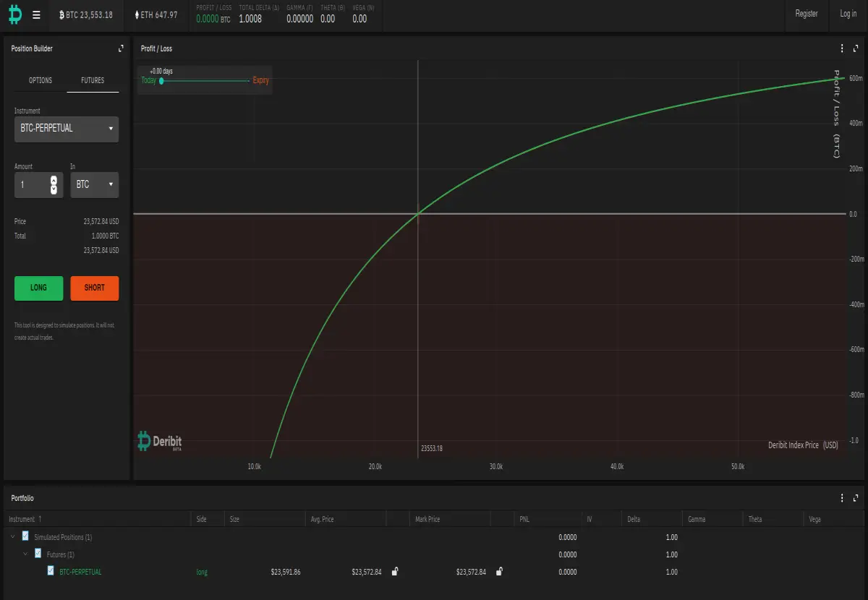This screenshot has height=600, width=868.
Task: Decrease the Amount with down stepper arrow
Action: pyautogui.click(x=54, y=190)
